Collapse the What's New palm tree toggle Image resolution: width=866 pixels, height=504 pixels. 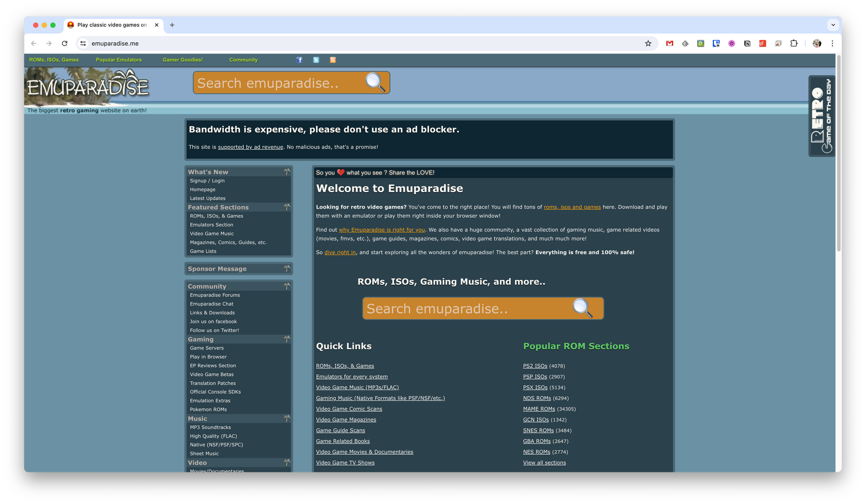point(287,172)
